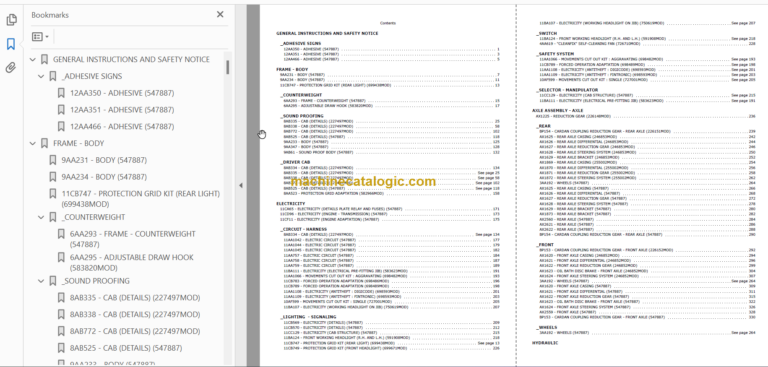Open the Attachments paperclip icon
Image resolution: width=768 pixels, height=367 pixels.
[x=11, y=68]
